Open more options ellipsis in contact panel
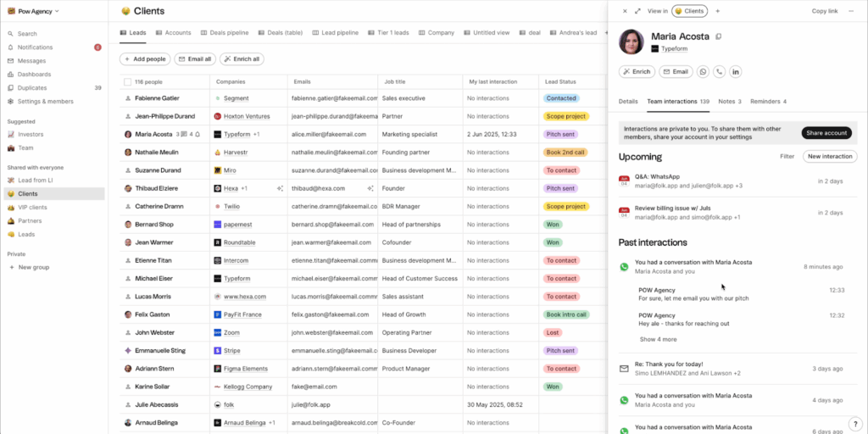 851,11
